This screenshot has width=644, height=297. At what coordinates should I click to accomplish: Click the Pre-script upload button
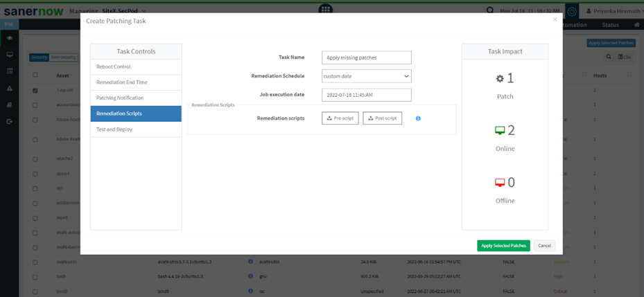pyautogui.click(x=340, y=118)
